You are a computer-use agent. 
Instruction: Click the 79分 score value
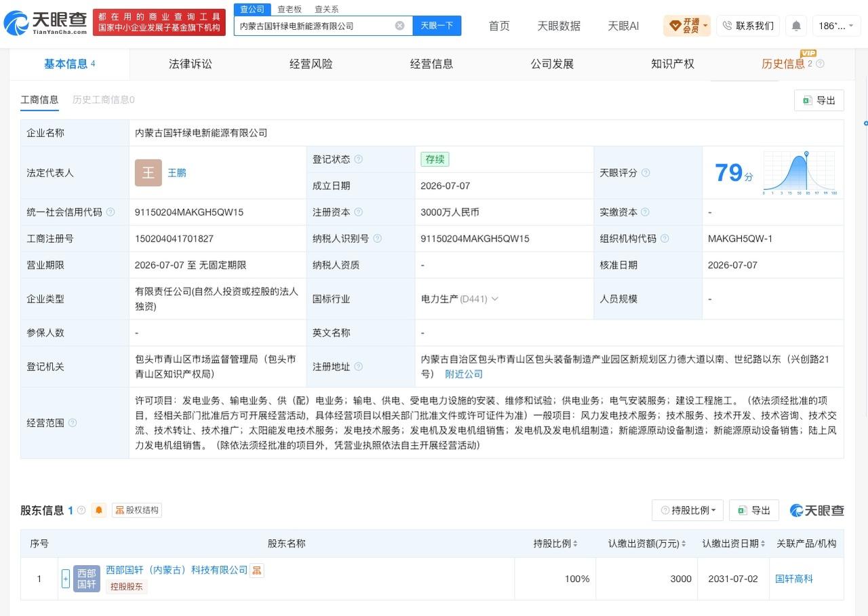tap(734, 173)
